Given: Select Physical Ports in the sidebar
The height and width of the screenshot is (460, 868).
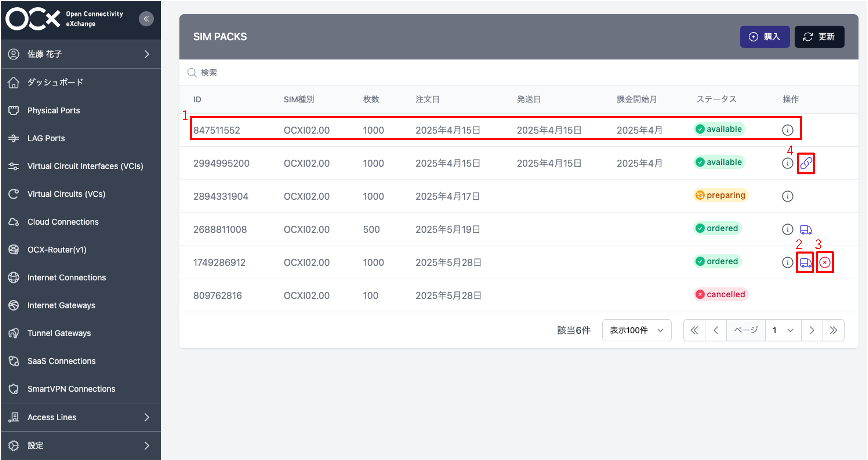Looking at the screenshot, I should [x=54, y=110].
